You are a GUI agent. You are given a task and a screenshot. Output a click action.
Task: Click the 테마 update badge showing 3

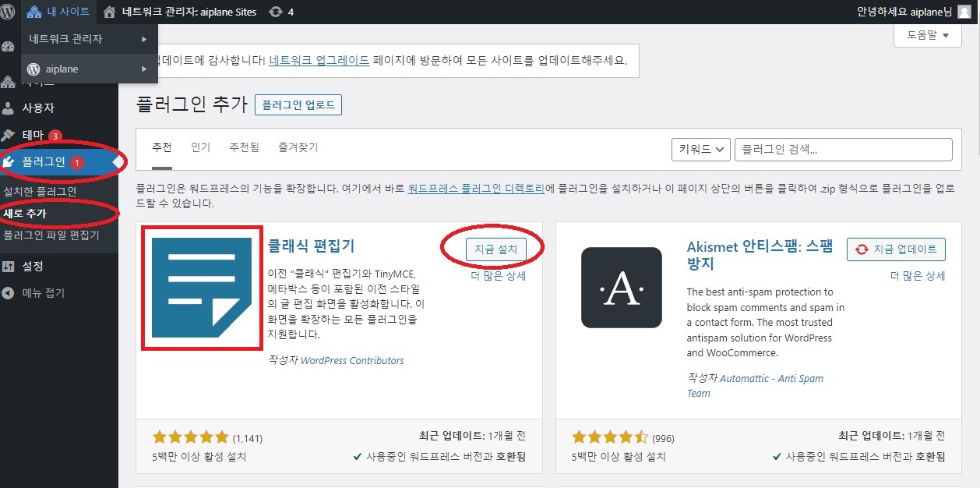tap(55, 136)
